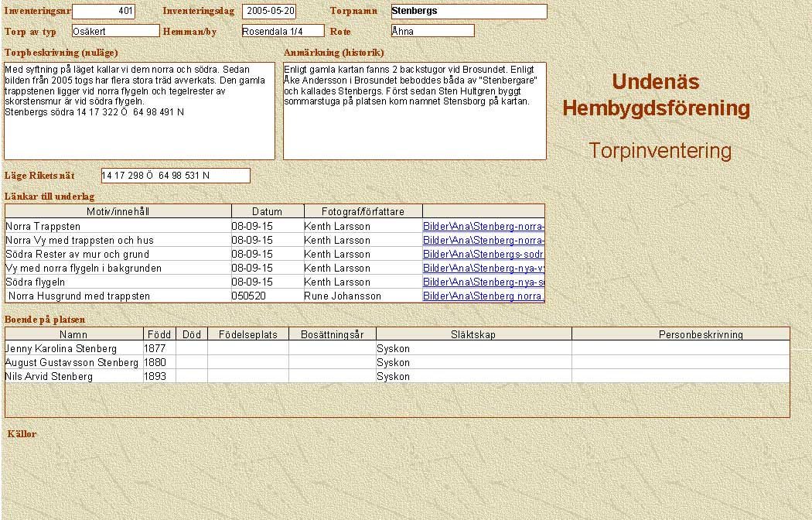
Task: Click the Släktskap column header
Action: pos(473,334)
